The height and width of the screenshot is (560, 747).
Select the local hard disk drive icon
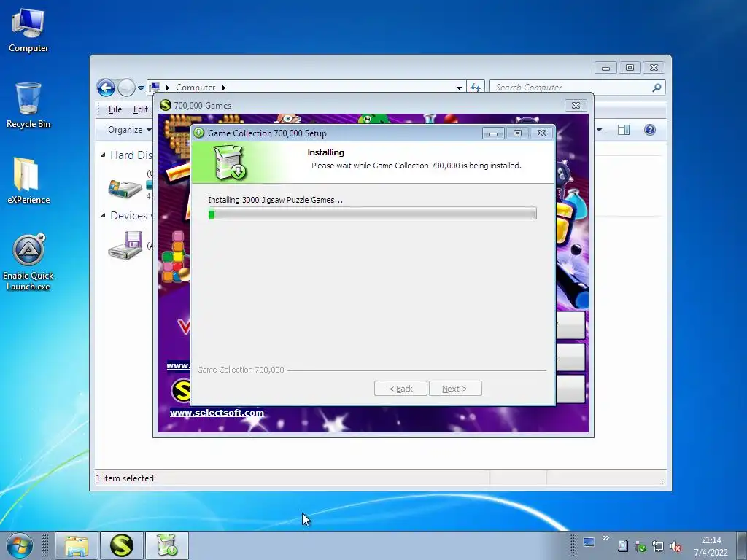point(125,189)
